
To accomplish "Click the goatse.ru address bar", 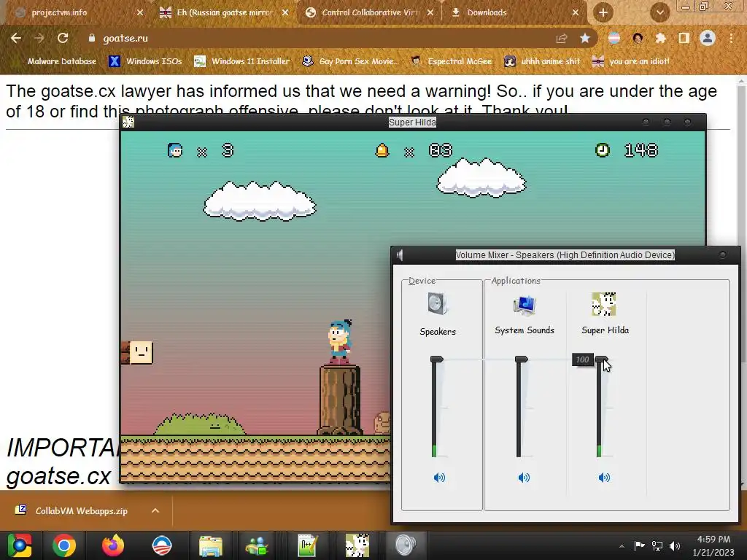I will 320,38.
